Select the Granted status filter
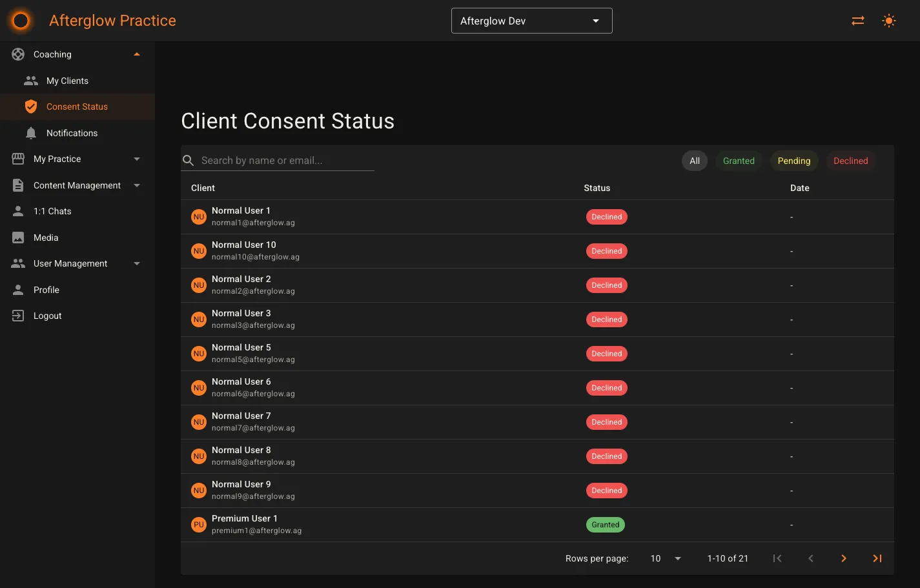 [739, 161]
